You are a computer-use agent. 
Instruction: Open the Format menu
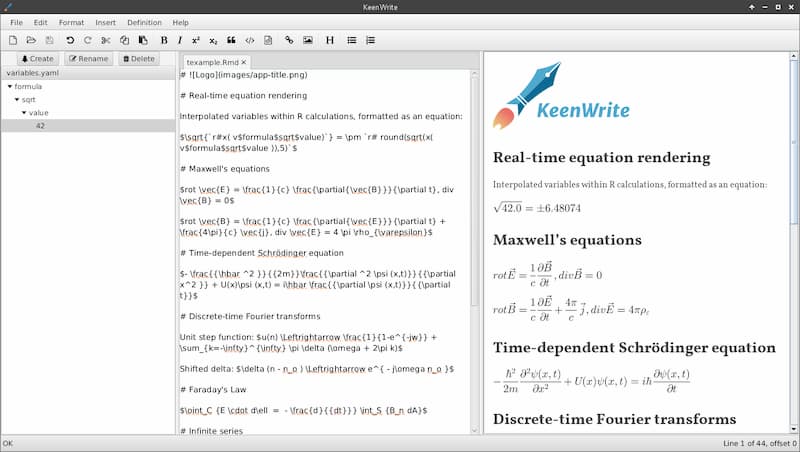click(71, 22)
